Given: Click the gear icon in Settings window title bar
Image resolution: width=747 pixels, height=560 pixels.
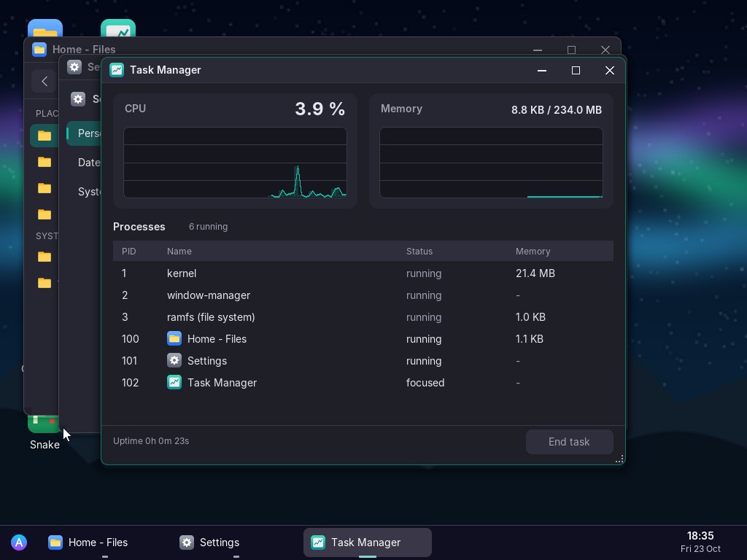Looking at the screenshot, I should 74,66.
